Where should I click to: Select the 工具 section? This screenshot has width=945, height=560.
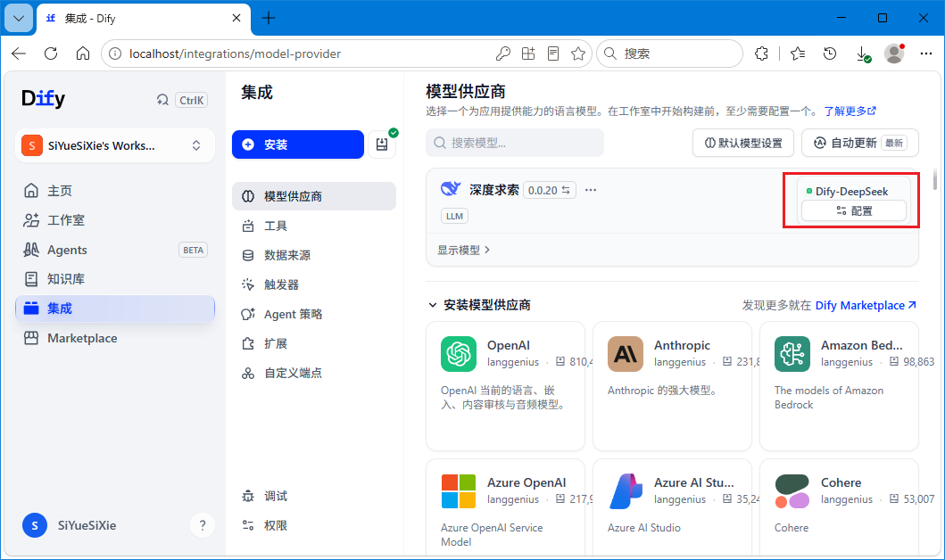pos(314,226)
